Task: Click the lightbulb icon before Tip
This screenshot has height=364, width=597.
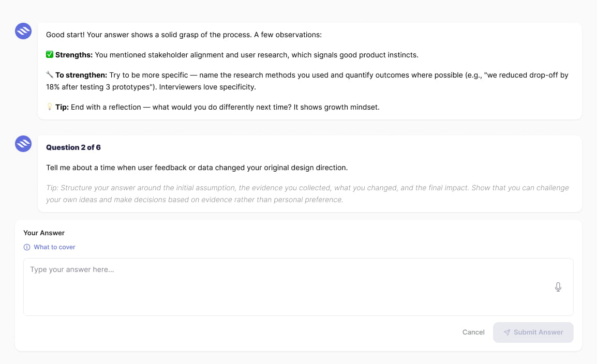Action: [x=50, y=107]
